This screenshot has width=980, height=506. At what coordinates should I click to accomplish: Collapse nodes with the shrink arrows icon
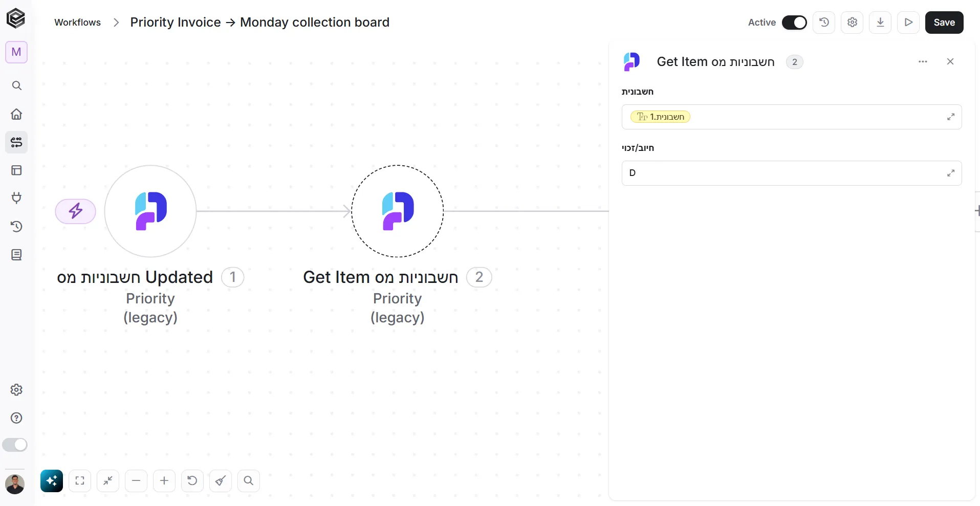(108, 481)
